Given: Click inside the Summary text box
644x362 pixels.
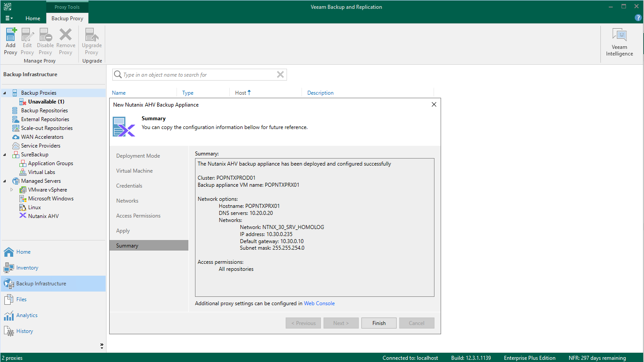Looking at the screenshot, I should (x=315, y=227).
